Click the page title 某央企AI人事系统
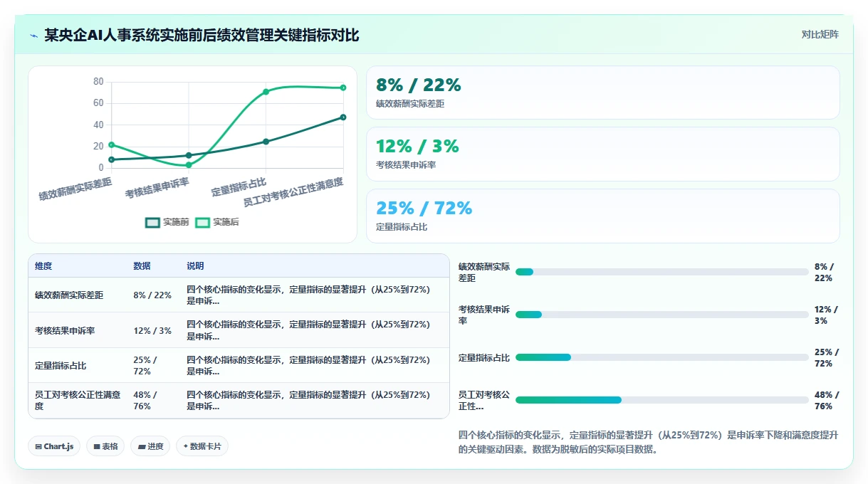 [x=202, y=35]
